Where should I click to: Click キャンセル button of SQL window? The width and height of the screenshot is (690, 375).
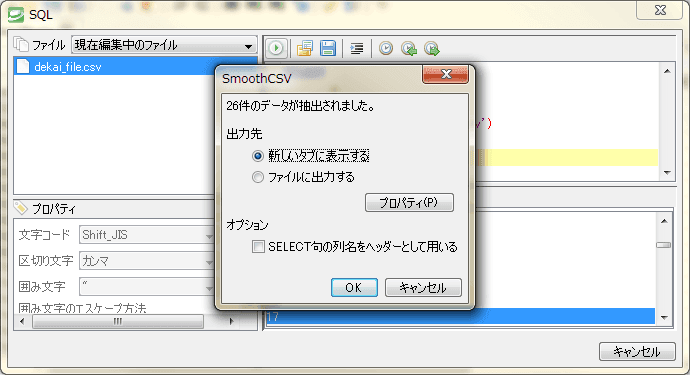click(x=637, y=351)
